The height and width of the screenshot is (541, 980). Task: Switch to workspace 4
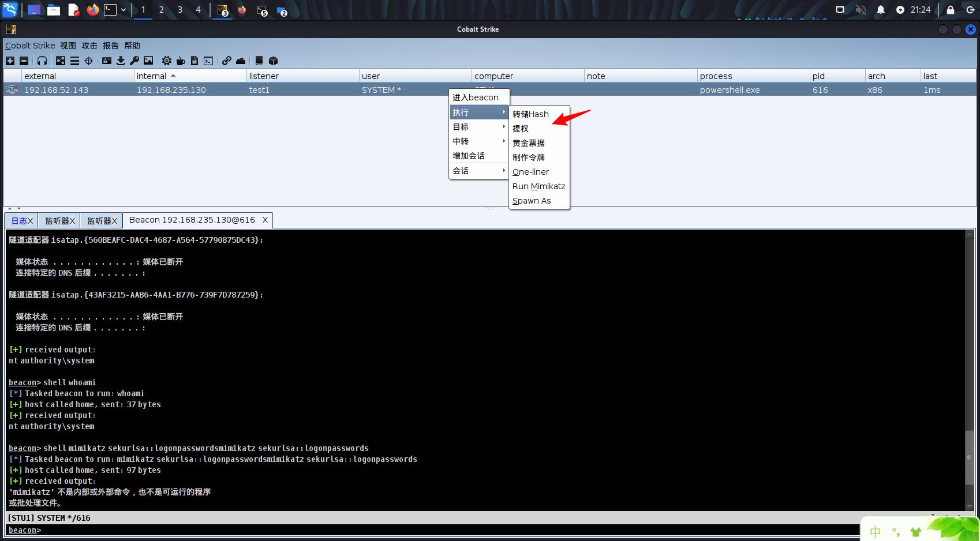[x=198, y=10]
